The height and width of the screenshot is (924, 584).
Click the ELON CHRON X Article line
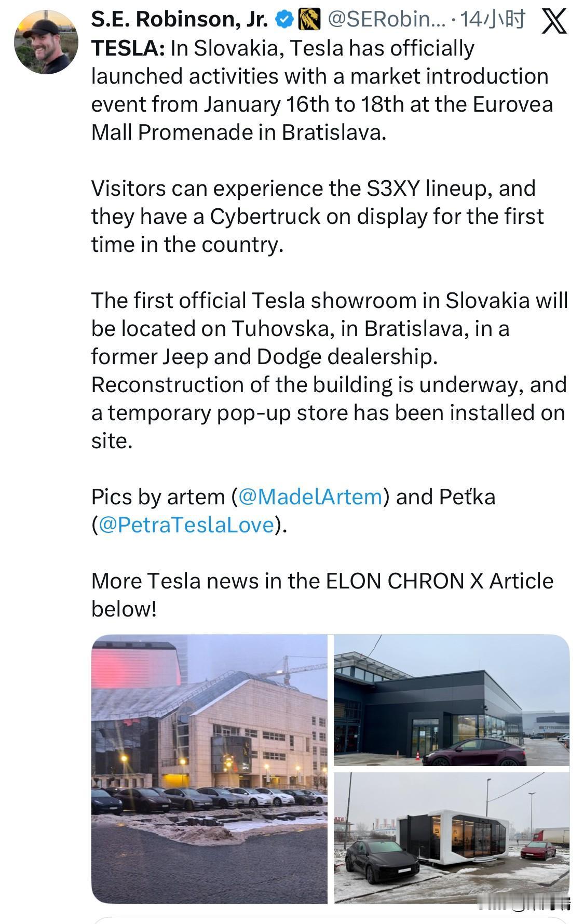[322, 581]
